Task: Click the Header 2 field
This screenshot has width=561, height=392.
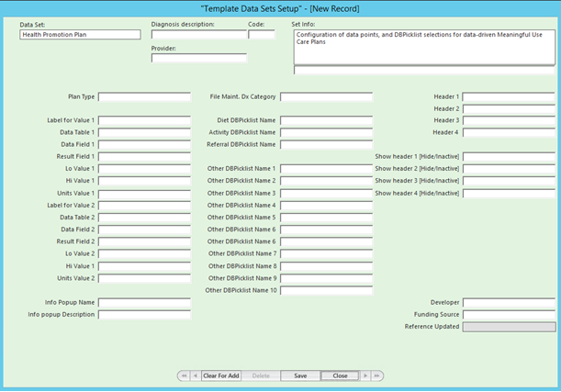Action: (x=509, y=108)
